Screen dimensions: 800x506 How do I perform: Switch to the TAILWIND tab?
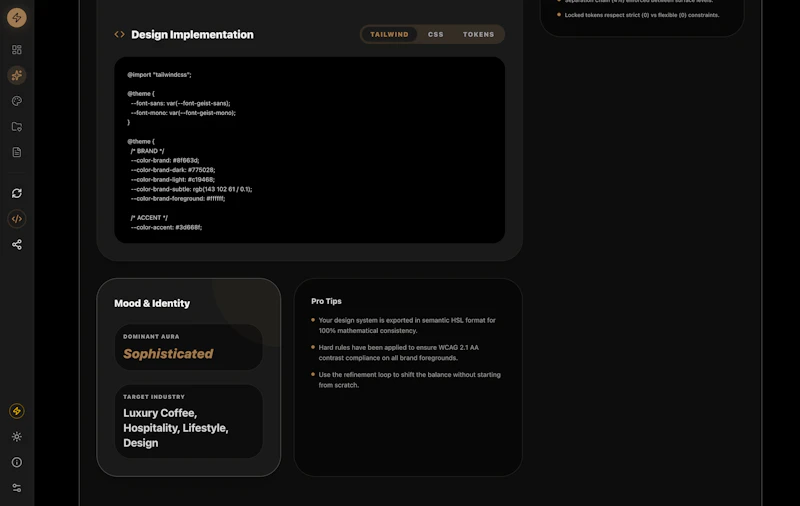tap(389, 35)
